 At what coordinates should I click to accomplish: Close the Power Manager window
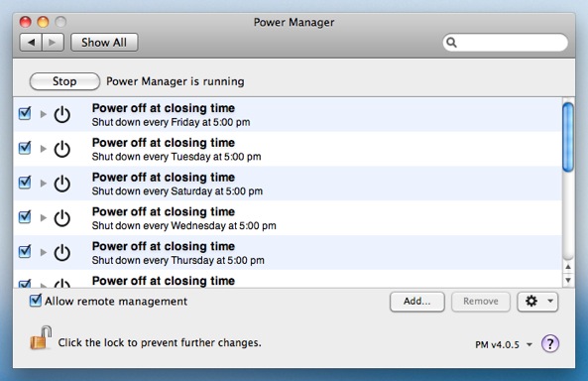25,22
